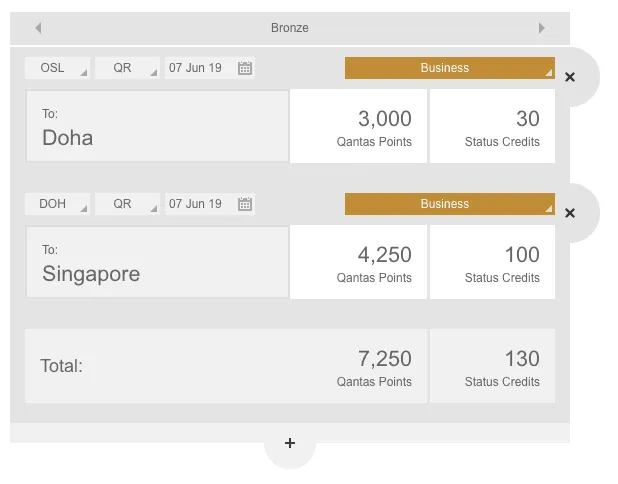Click the first 07 Jun 19 date field
618x484 pixels.
pos(210,68)
